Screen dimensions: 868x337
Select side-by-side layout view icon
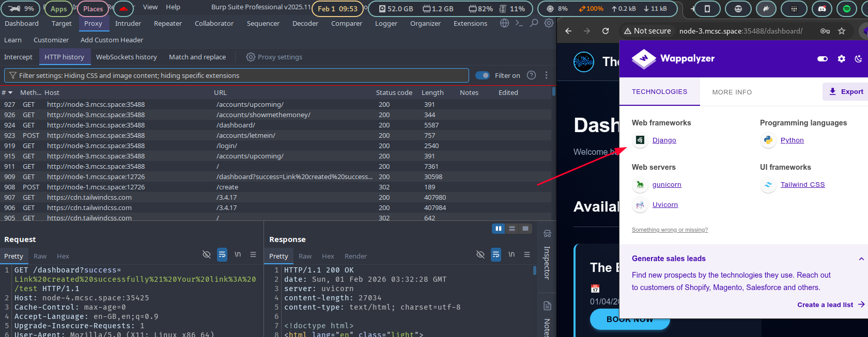point(498,229)
